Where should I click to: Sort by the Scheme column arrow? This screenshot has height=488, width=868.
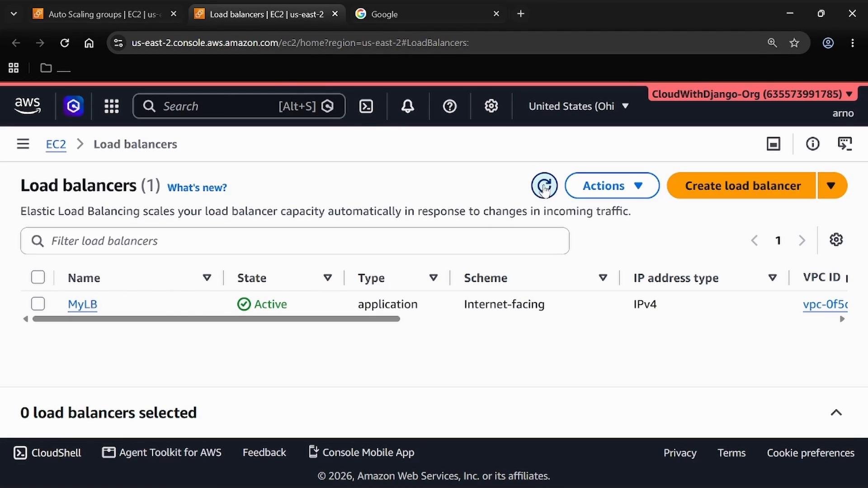(603, 277)
